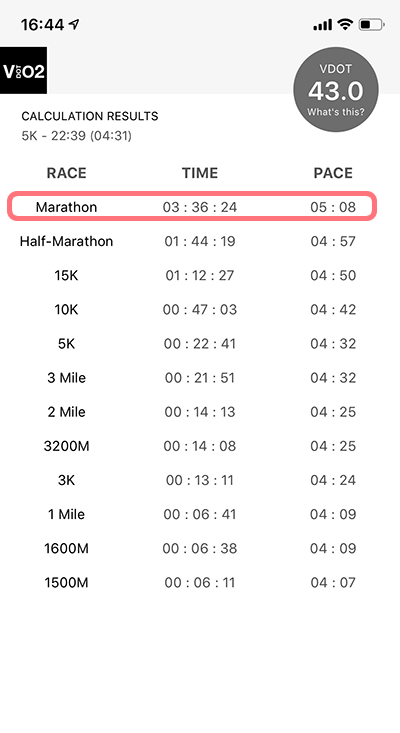Screen dimensions: 400x733
Task: Tap the 10K time 00:47:03
Action: (x=200, y=309)
